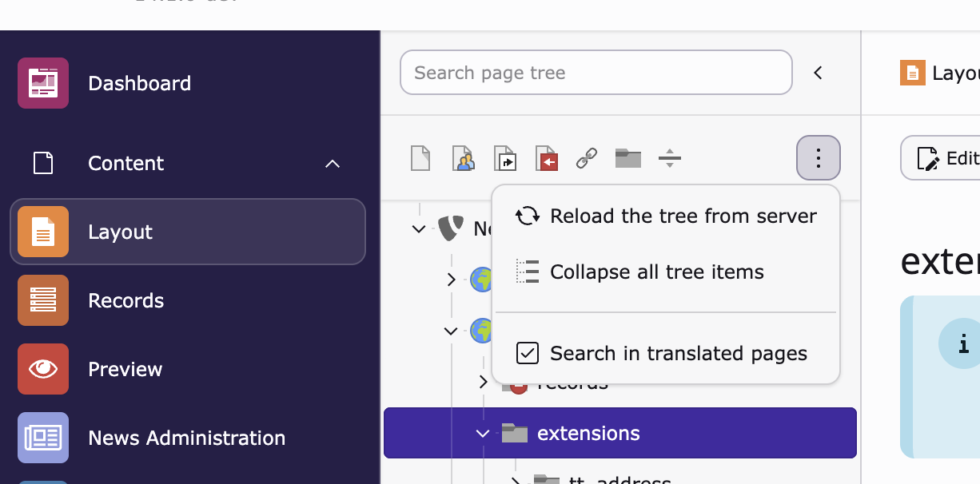Click the menu separator (spacer) icon

click(x=670, y=158)
